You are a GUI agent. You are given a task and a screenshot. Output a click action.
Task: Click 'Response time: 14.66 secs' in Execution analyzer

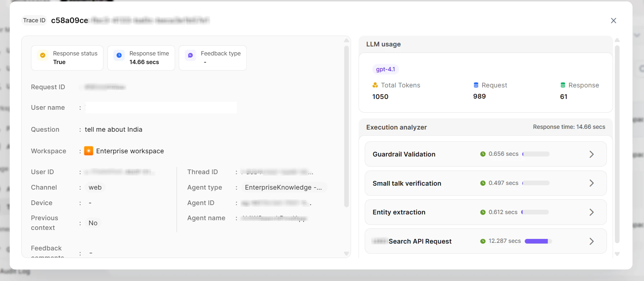pos(569,127)
